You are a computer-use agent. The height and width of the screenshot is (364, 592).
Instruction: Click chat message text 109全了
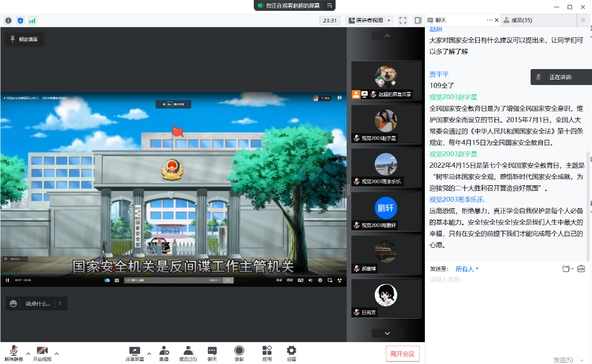pos(441,86)
